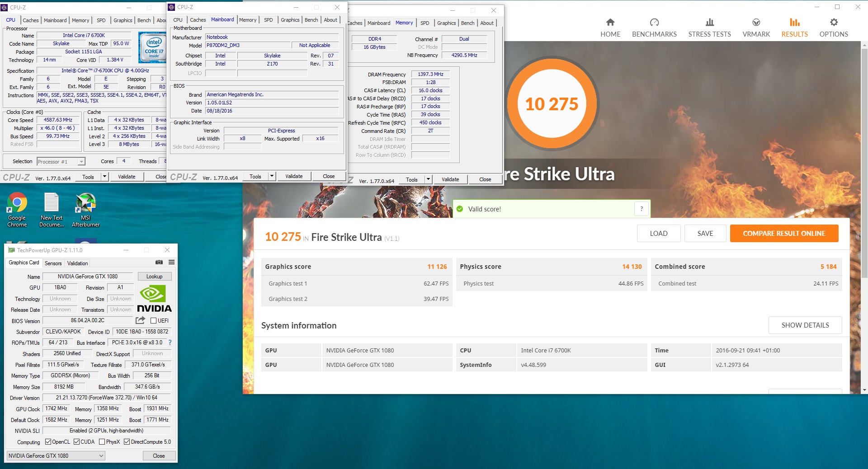
Task: Open Graphics tab in Memory CPU-Z window
Action: [446, 23]
